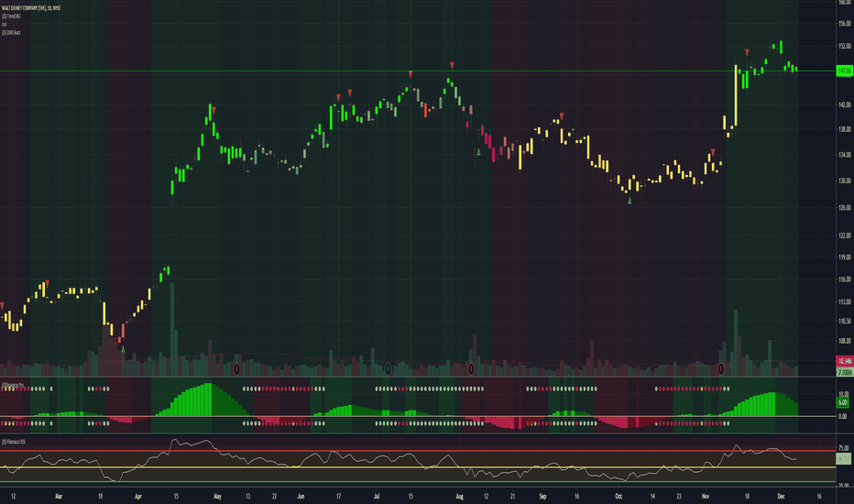Click the 10.00 level on squeeze axis

click(844, 394)
